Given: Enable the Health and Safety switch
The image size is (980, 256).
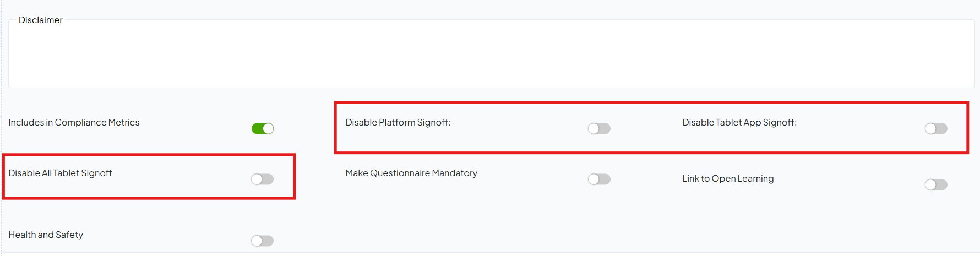Looking at the screenshot, I should pos(262,241).
